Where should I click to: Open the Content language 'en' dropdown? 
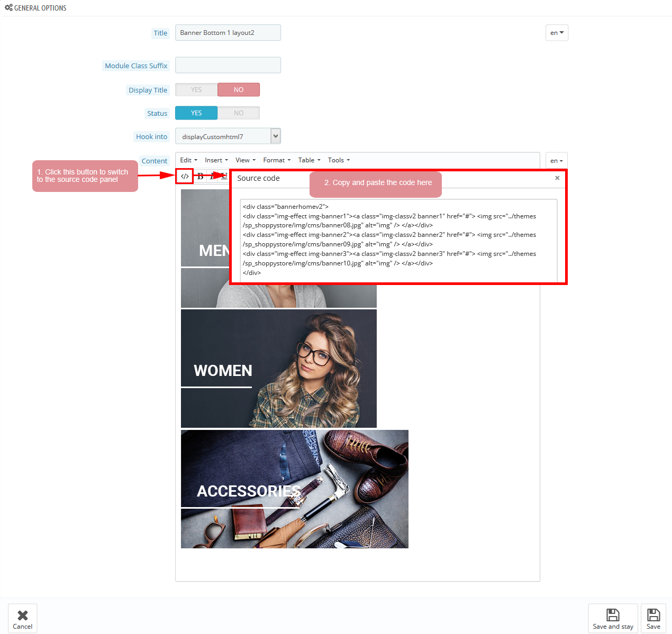pos(557,161)
